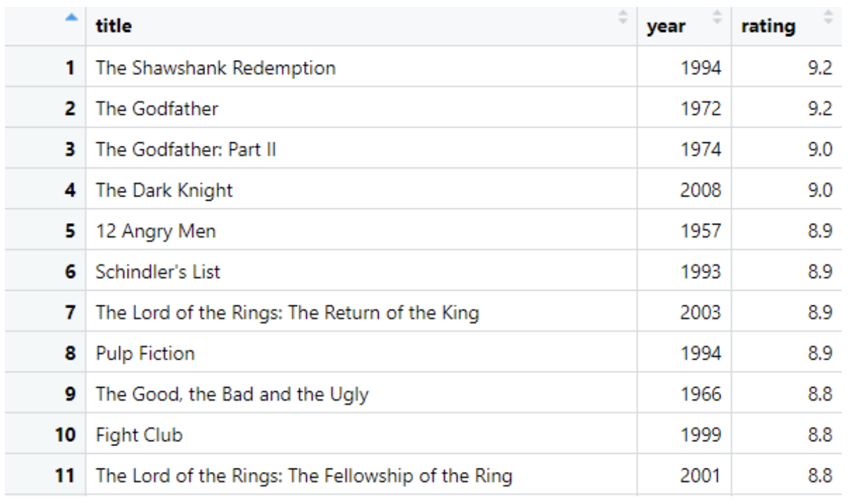Screen dimensions: 860x504
Task: Click the year cell showing 1957
Action: [700, 231]
